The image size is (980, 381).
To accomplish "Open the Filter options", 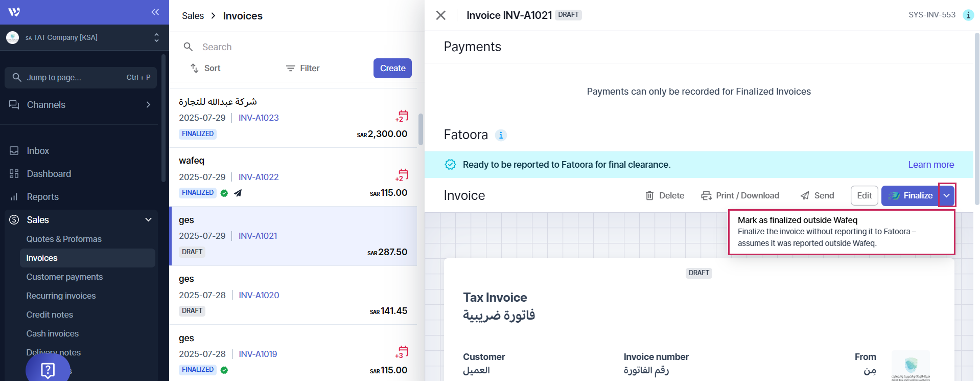I will [302, 68].
